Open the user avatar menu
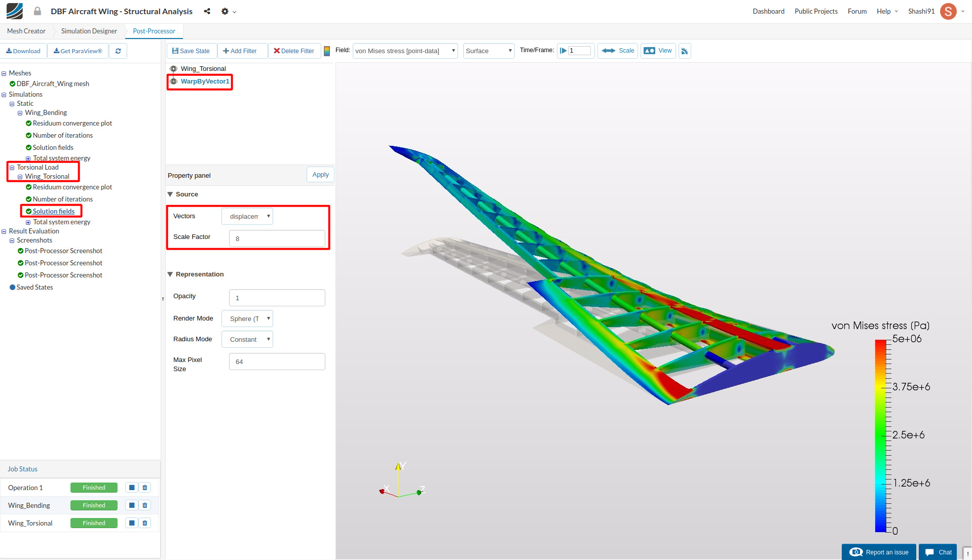The height and width of the screenshot is (560, 972). [948, 11]
